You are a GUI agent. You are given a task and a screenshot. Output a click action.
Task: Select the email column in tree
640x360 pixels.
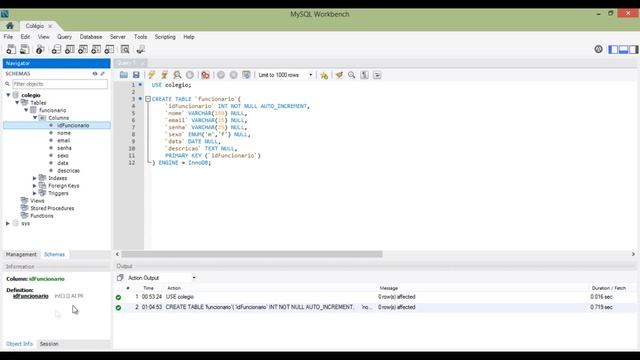64,140
